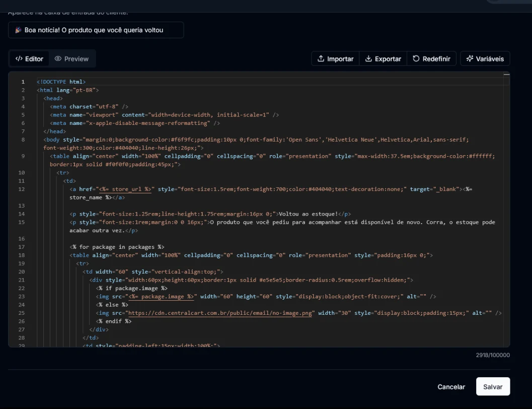Click the Redefinir button

pos(431,59)
